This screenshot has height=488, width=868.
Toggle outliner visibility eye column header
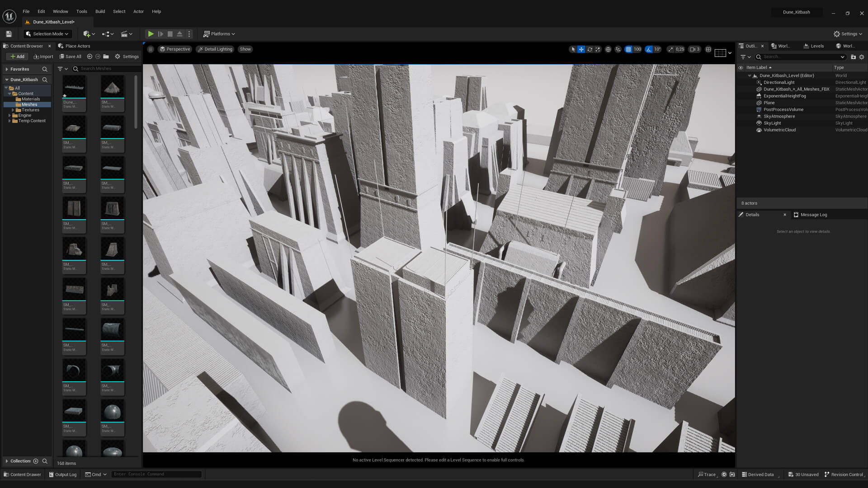click(741, 67)
